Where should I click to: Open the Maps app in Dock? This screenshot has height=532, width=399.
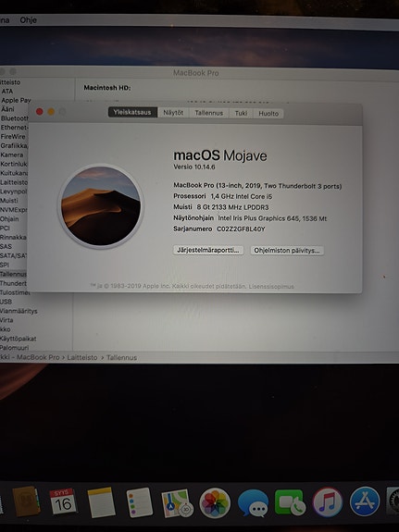177,502
